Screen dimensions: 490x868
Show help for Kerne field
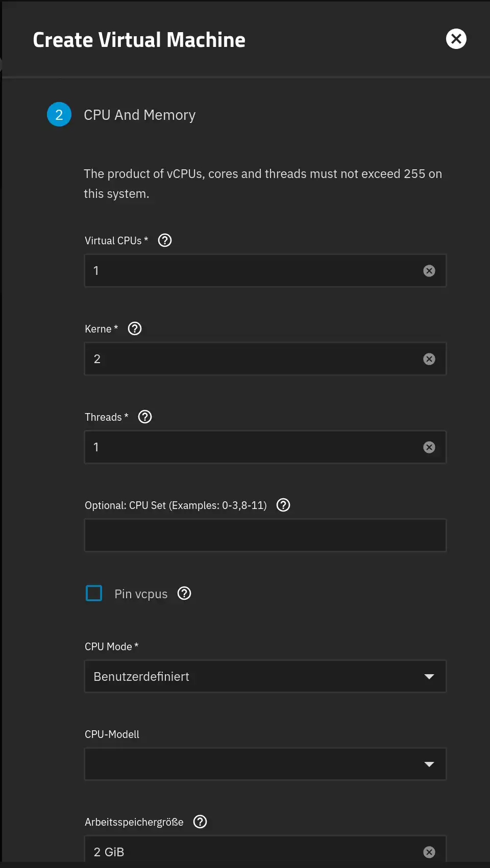(135, 328)
